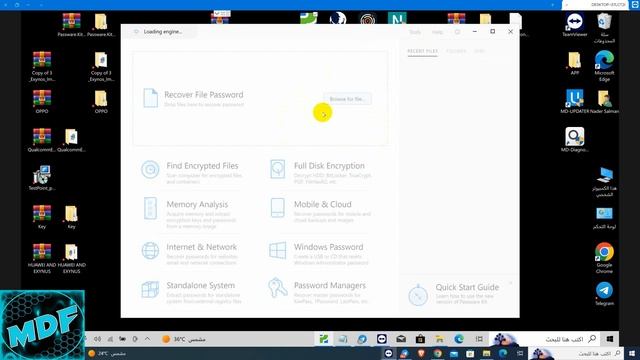Select the OPPO folder on desktop
The width and height of the screenshot is (640, 360).
tap(101, 101)
